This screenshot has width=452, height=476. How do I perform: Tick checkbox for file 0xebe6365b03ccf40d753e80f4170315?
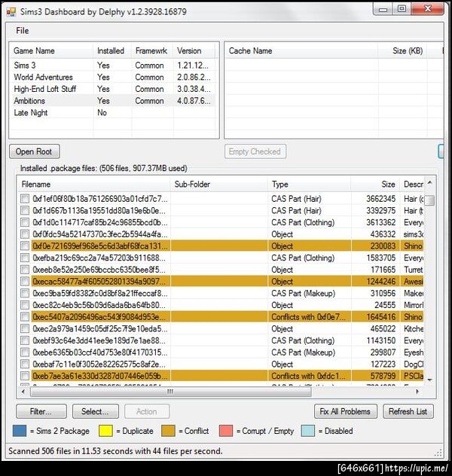(x=25, y=352)
